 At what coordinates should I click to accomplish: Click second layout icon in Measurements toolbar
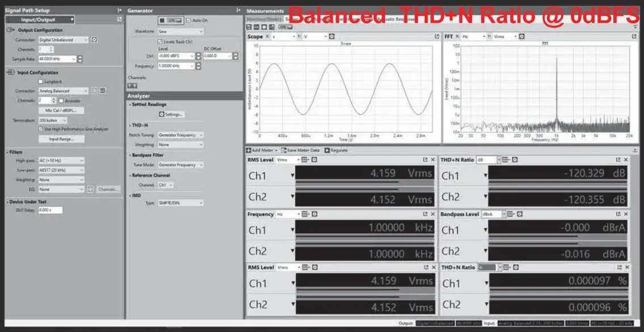point(256,27)
